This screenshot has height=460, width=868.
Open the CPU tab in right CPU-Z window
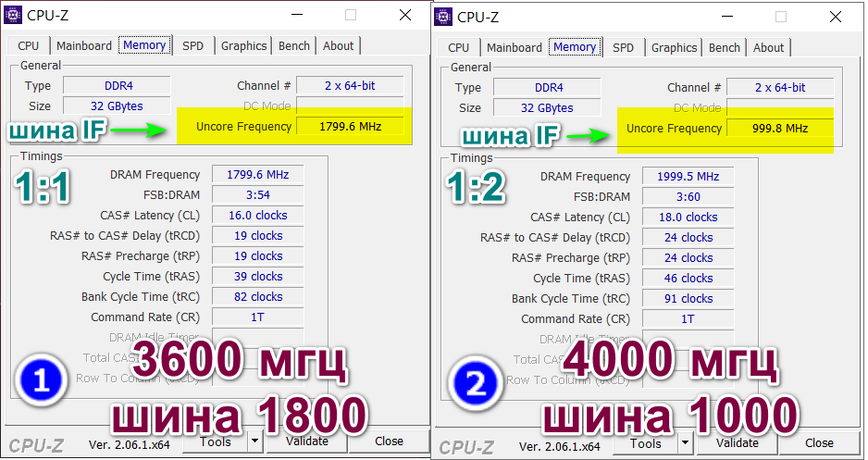tap(458, 47)
